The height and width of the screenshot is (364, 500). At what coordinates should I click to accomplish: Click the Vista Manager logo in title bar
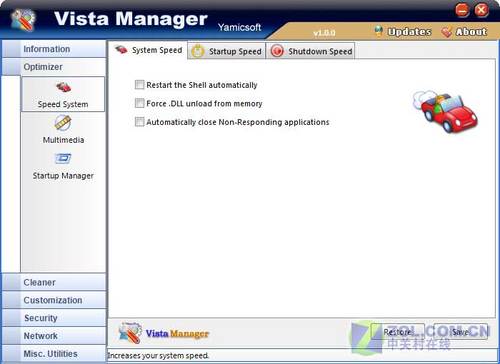point(23,20)
